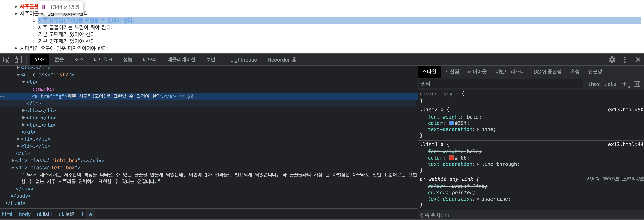Screen dimensions: 644x220
Task: Select the closing </body> tag row
Action: point(20,196)
